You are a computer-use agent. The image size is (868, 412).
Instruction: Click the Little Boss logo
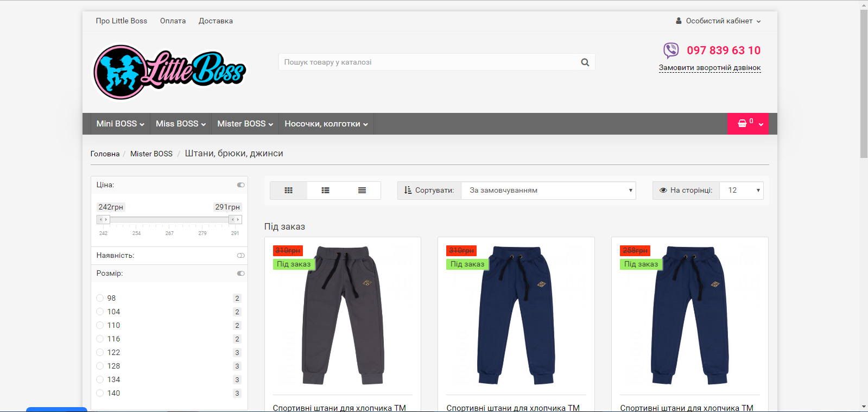coord(169,72)
